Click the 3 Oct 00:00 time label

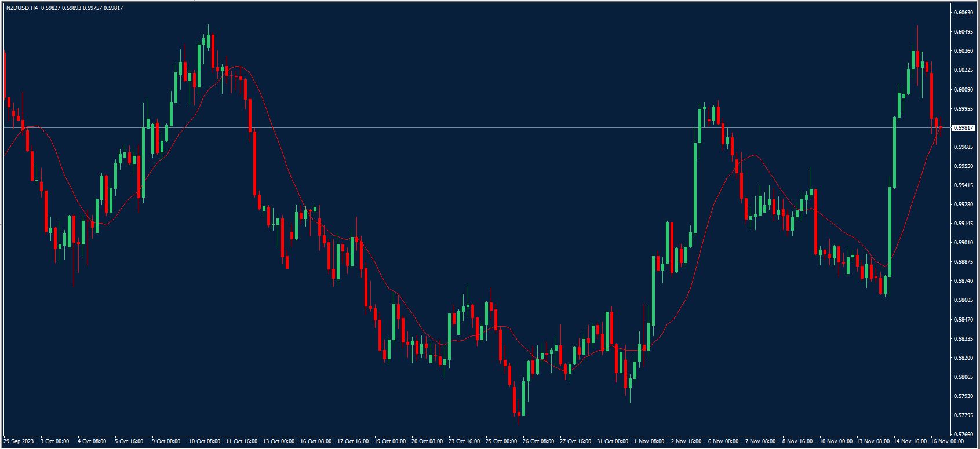click(54, 441)
